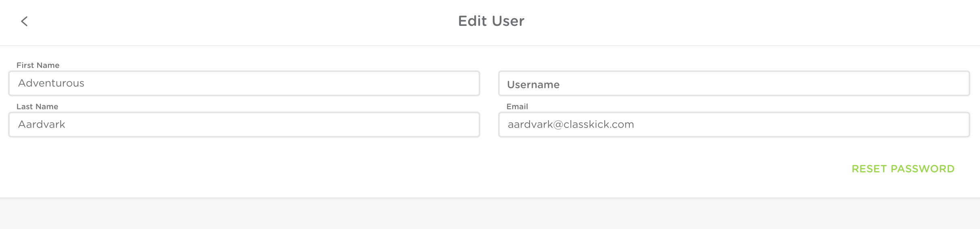Click empty right end of First Name field

(444, 83)
